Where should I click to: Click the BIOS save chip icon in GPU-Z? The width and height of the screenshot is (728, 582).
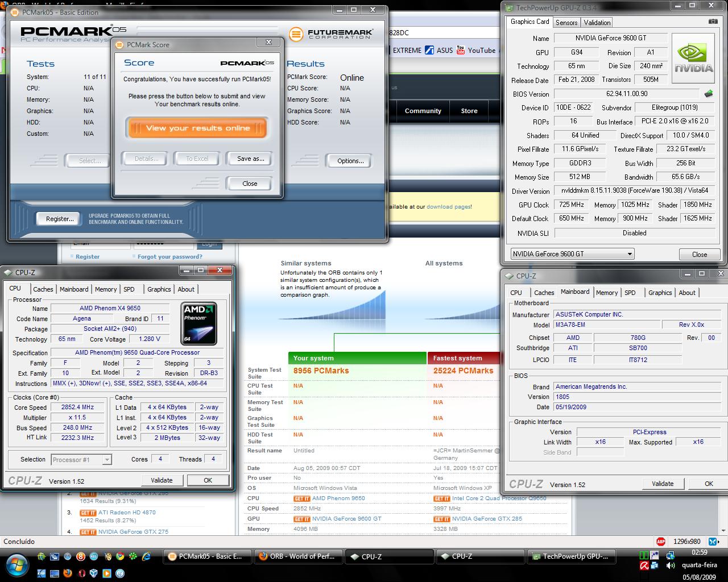(709, 94)
